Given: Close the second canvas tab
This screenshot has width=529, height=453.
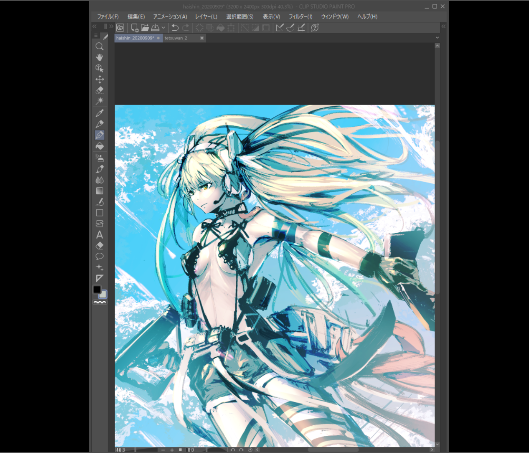Looking at the screenshot, I should pos(202,38).
